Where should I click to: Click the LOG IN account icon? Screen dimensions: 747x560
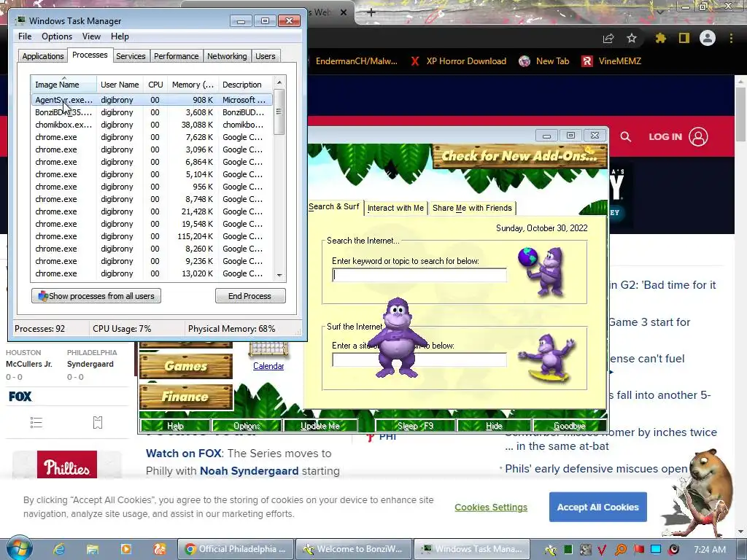(x=698, y=136)
